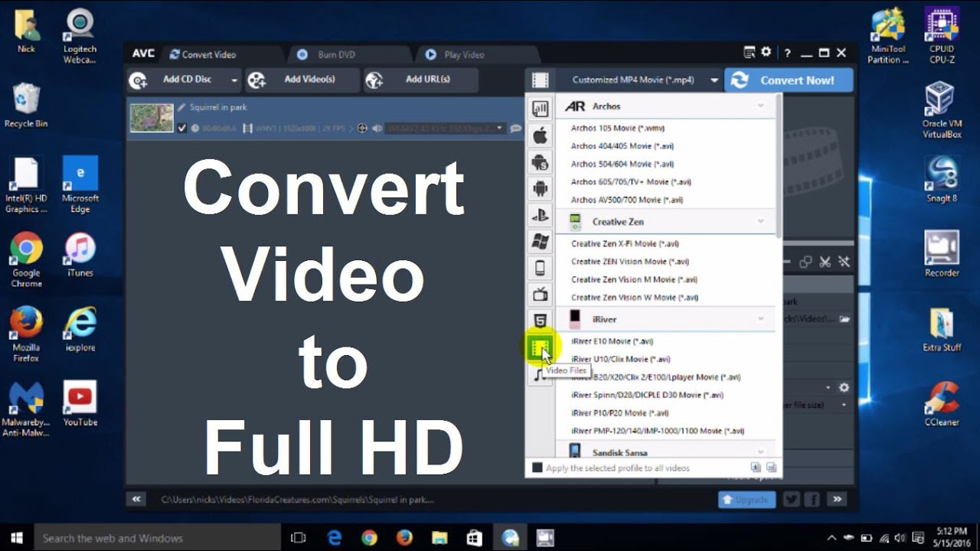
Task: Open the mobile phone profile category
Action: (x=540, y=268)
